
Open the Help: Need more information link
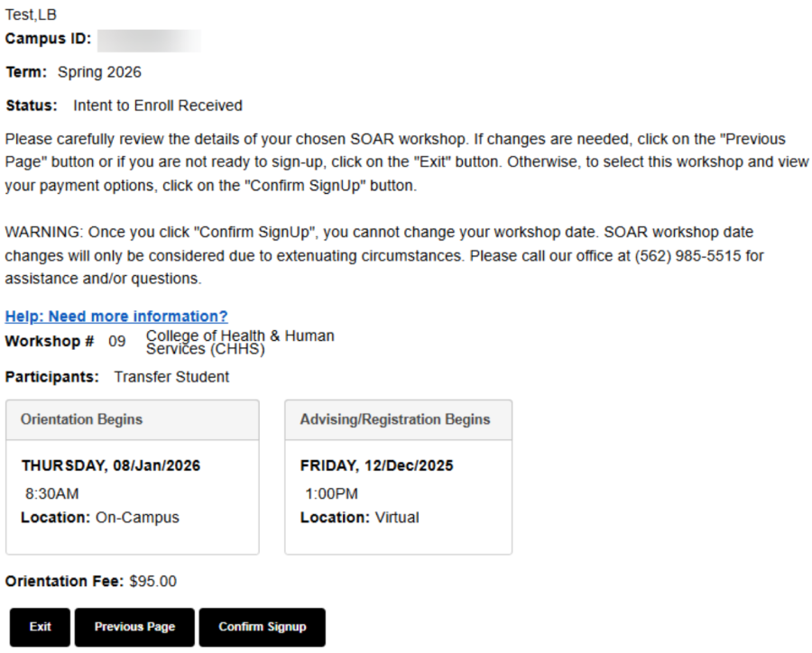click(116, 316)
